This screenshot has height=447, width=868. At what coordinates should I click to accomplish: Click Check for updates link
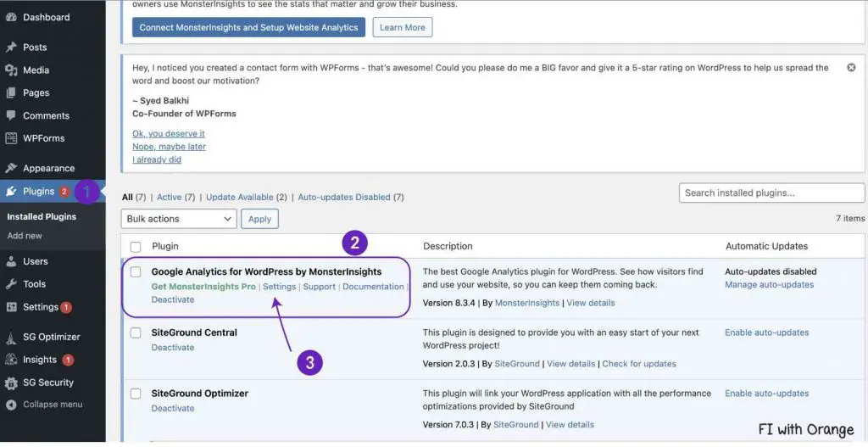639,364
